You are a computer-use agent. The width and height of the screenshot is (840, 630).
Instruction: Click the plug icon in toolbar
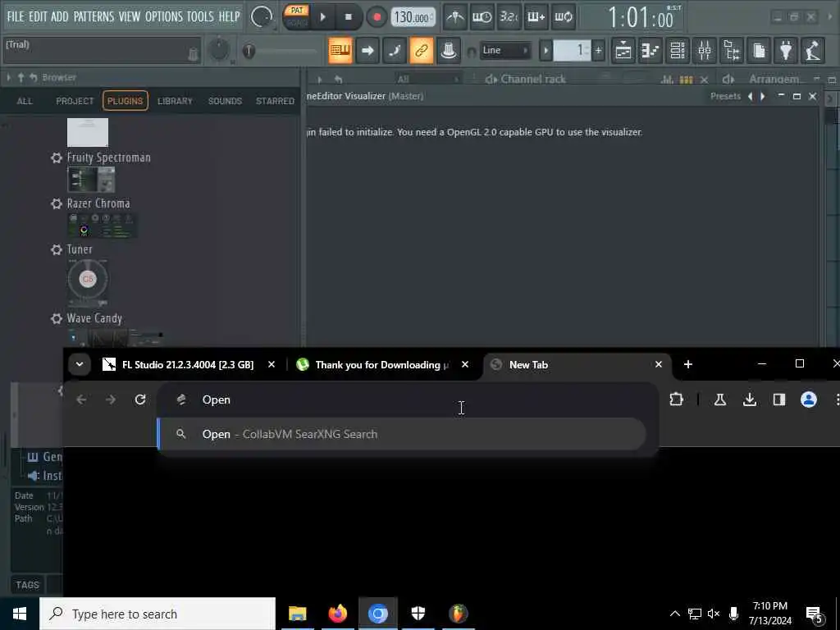point(786,50)
